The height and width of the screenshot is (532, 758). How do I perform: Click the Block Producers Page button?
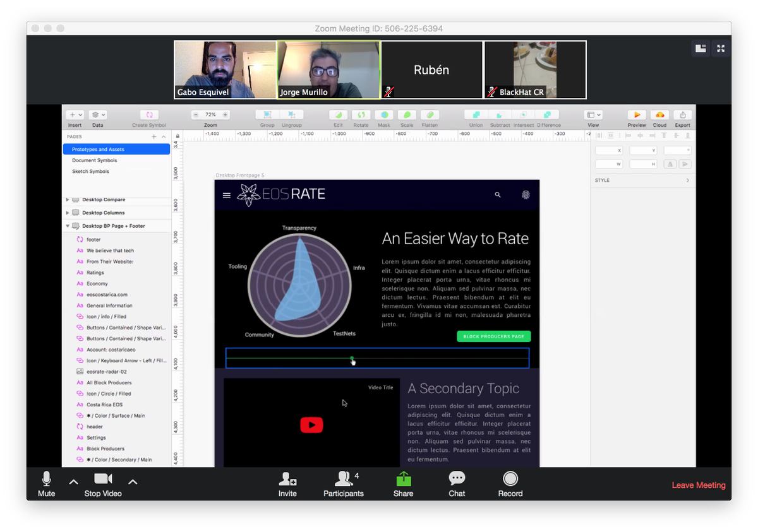tap(494, 336)
